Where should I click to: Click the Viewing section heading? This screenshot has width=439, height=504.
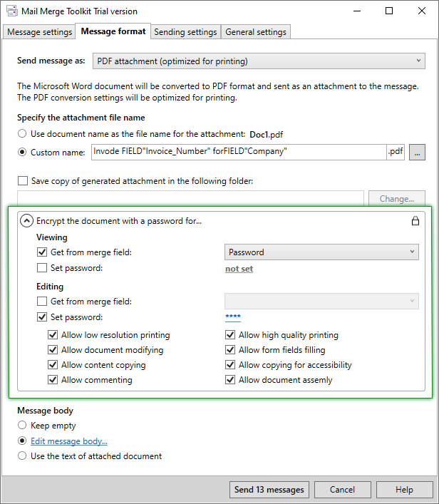pyautogui.click(x=52, y=237)
